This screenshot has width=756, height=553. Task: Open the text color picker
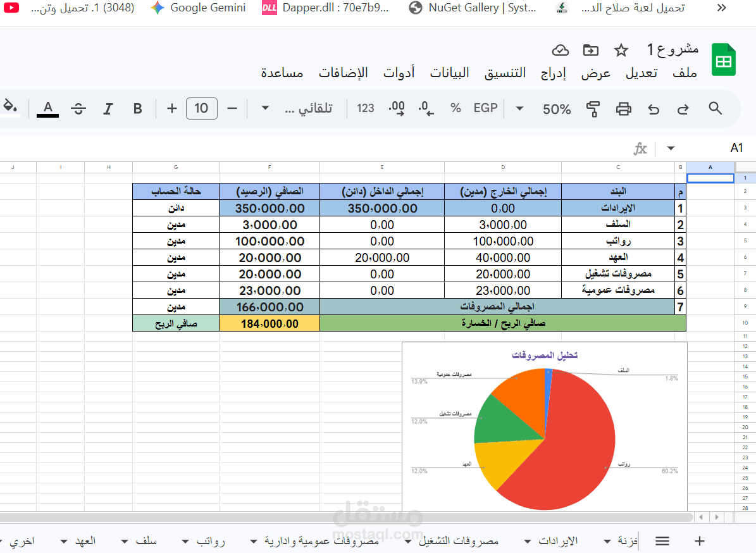pos(47,108)
